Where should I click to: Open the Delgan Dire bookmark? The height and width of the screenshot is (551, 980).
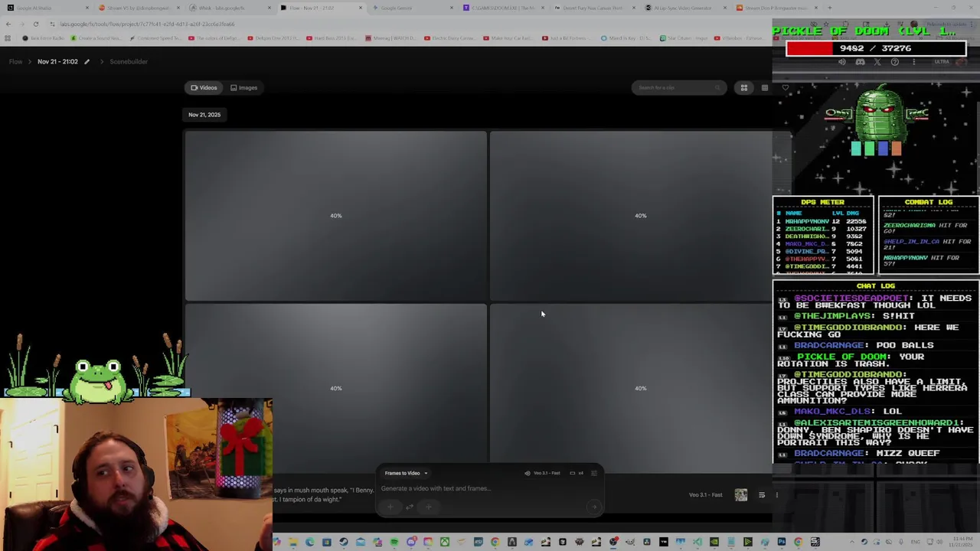coord(274,37)
